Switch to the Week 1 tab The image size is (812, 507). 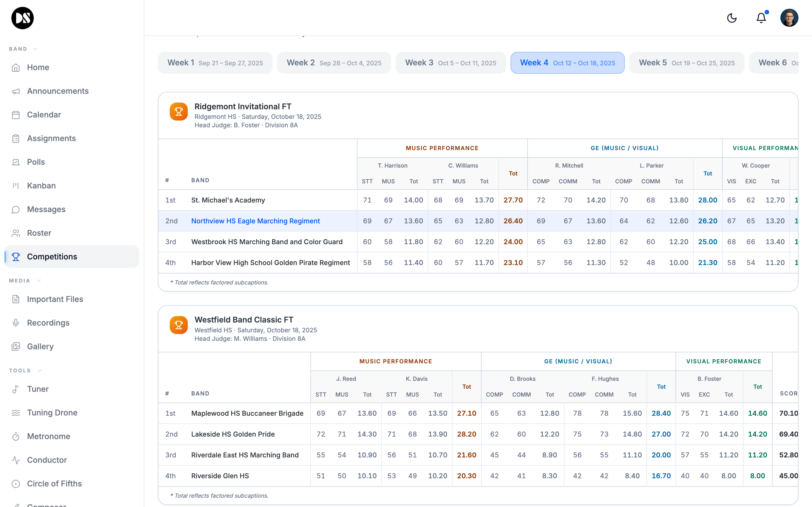click(x=215, y=62)
